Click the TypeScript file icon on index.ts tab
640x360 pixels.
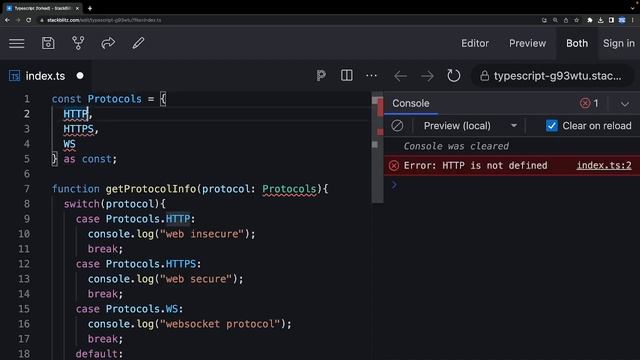14,76
